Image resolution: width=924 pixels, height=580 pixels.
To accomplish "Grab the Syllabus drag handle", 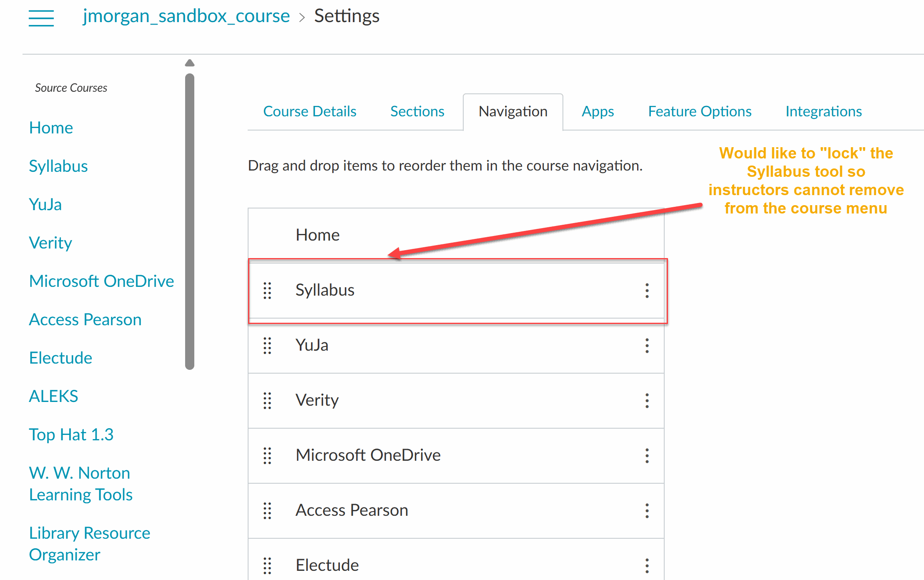I will tap(267, 290).
